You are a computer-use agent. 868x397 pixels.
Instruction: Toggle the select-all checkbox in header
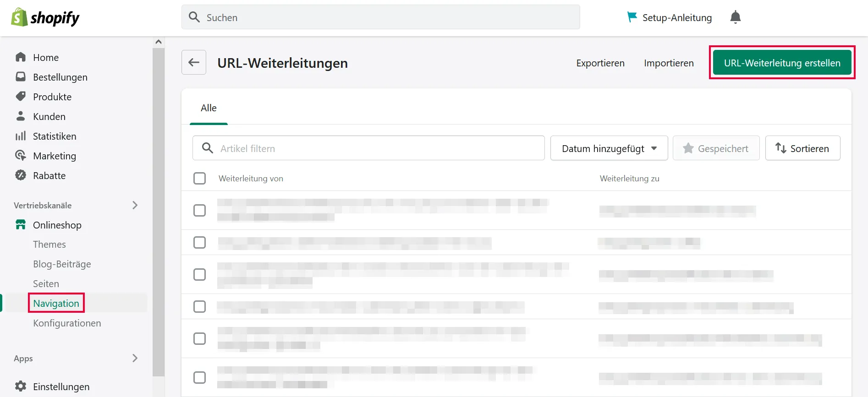click(x=199, y=178)
